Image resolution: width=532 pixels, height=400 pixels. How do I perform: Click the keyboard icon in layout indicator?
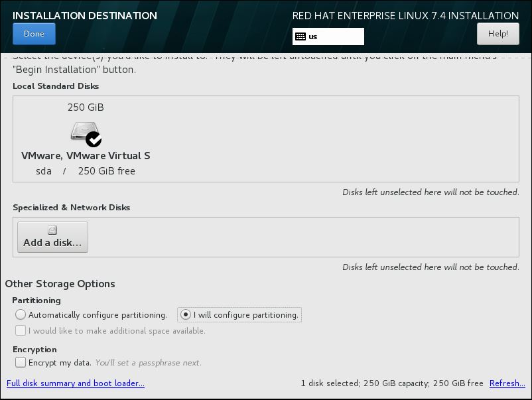click(x=300, y=36)
